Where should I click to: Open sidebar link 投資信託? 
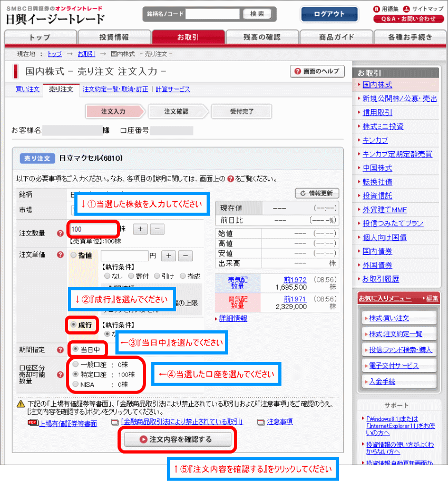pyautogui.click(x=377, y=195)
